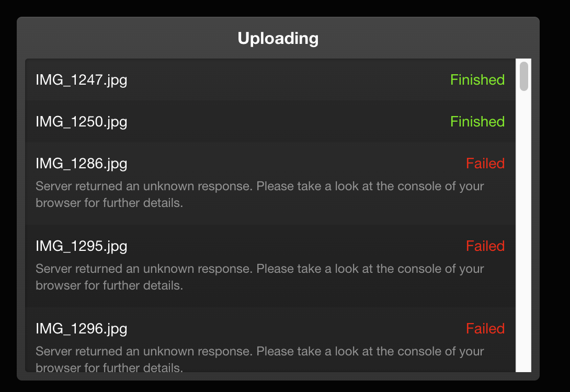Screen dimensions: 570x392
Task: Click the Failed status for IMG_1295.jpg
Action: coord(485,246)
